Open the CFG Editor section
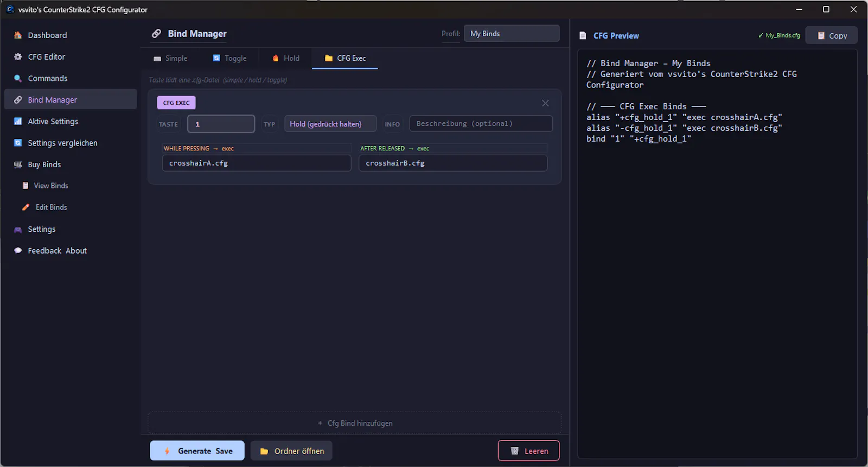 coord(71,56)
